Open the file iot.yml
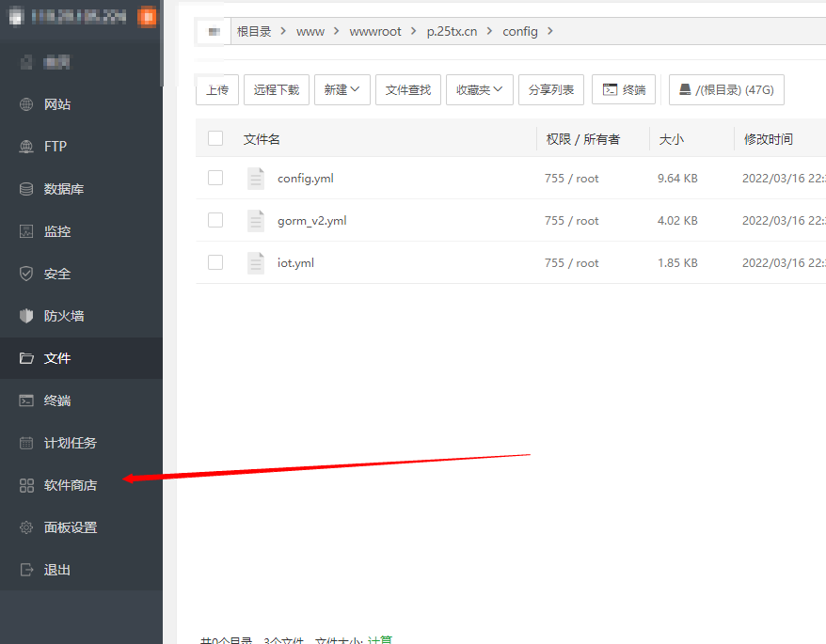The image size is (826, 644). coord(295,262)
